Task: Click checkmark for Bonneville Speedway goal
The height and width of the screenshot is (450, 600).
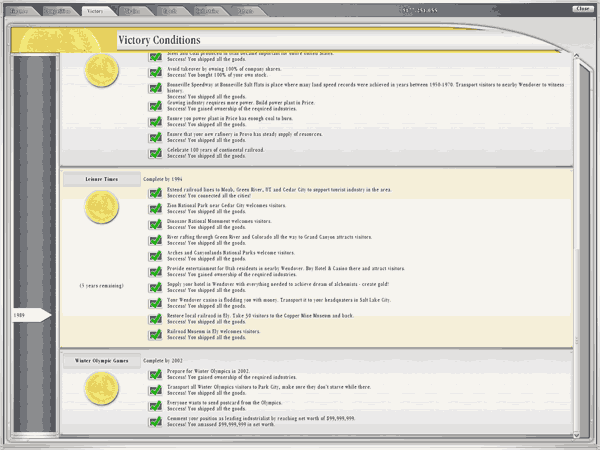Action: click(155, 88)
